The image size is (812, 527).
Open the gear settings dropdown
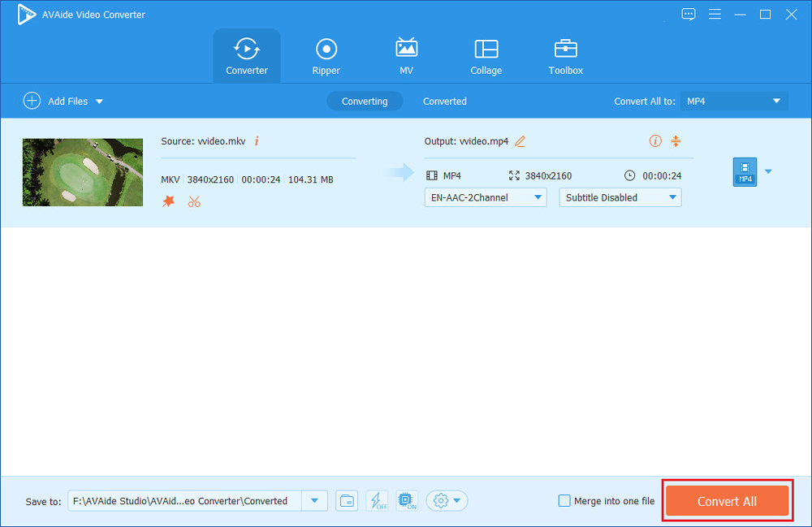click(447, 500)
